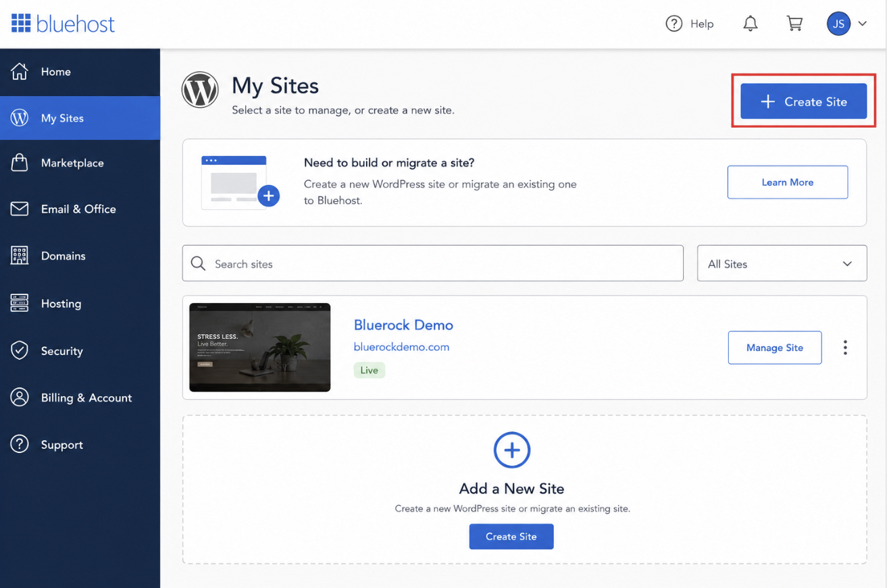Select My Sites sidebar item
The width and height of the screenshot is (887, 588).
80,118
